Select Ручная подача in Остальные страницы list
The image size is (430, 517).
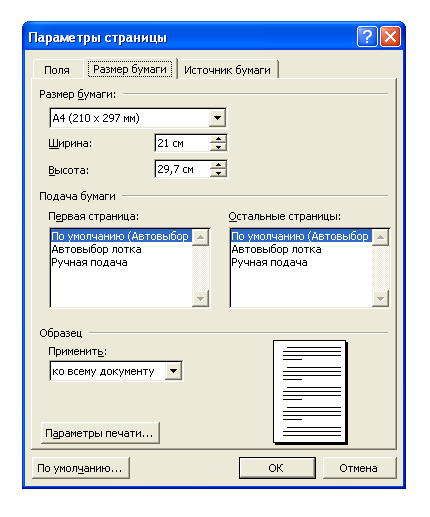[x=301, y=262]
